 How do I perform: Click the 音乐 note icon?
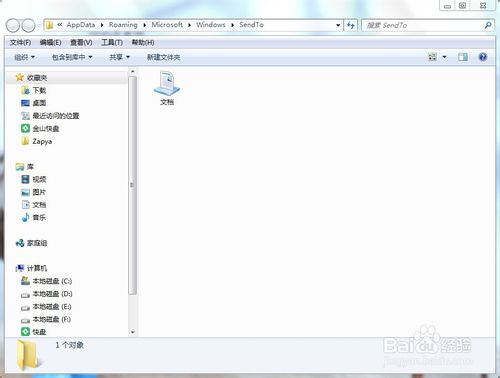click(x=25, y=217)
